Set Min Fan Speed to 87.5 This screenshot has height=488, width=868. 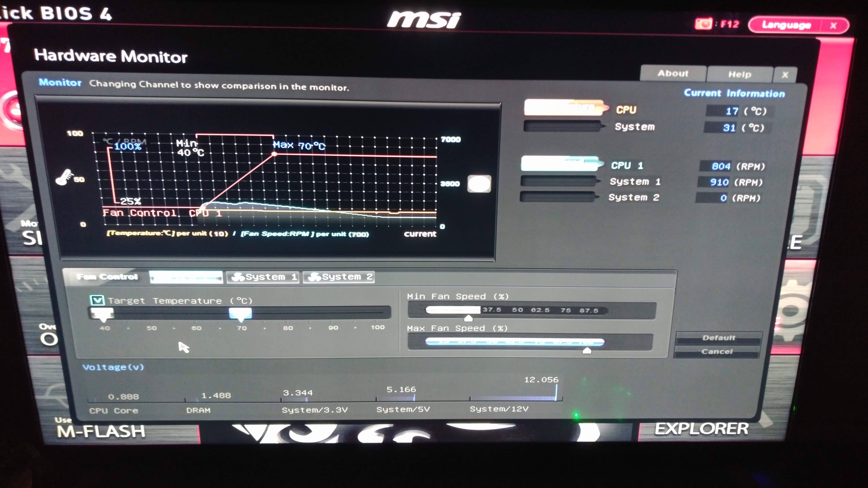[x=589, y=310]
